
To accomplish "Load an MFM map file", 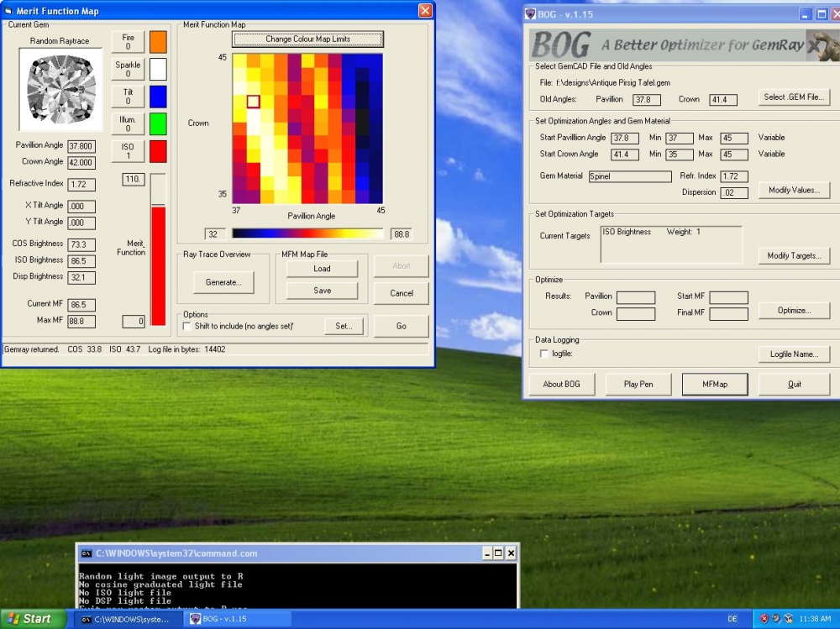I will click(x=322, y=269).
